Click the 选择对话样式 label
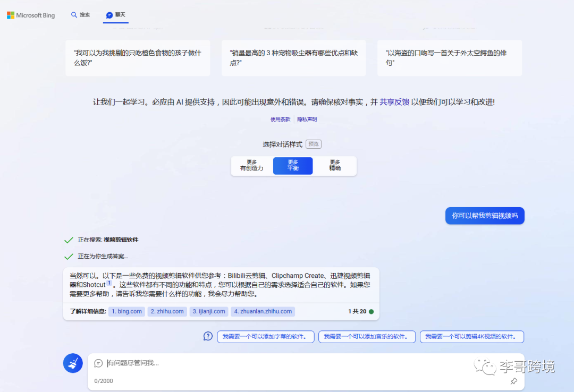This screenshot has height=392, width=574. click(282, 144)
